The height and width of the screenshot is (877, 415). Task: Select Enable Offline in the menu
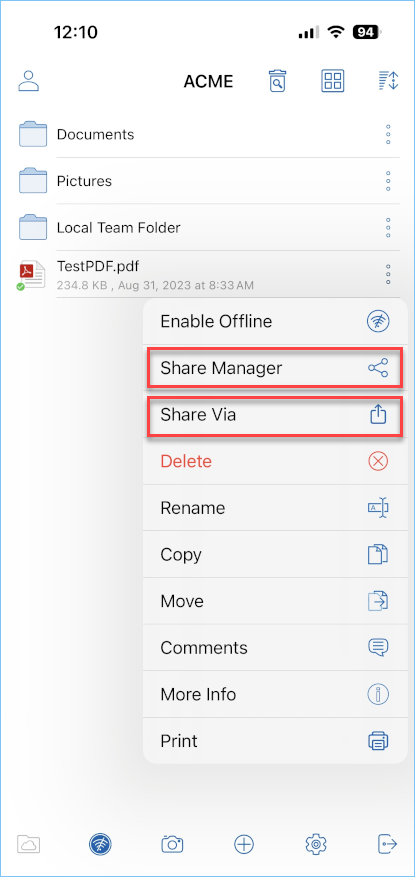coord(275,321)
